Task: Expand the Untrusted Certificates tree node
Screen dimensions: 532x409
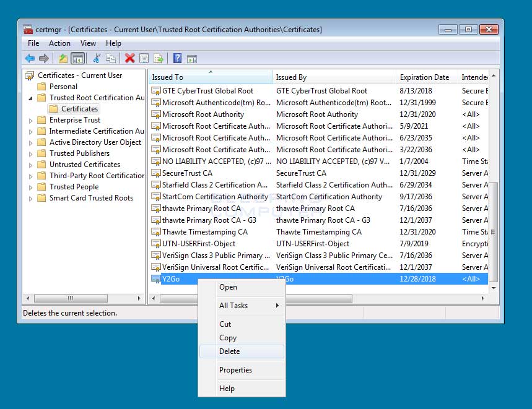Action: 31,165
